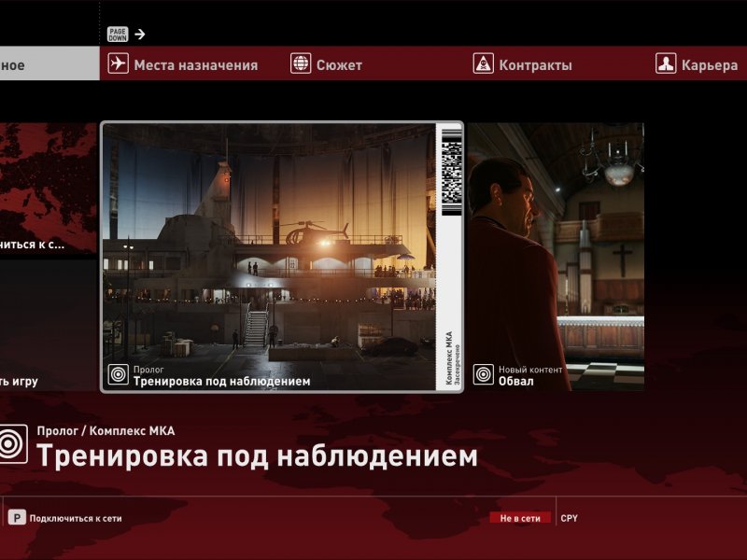Select the world map tile on the left
747x560 pixels.
point(49,190)
